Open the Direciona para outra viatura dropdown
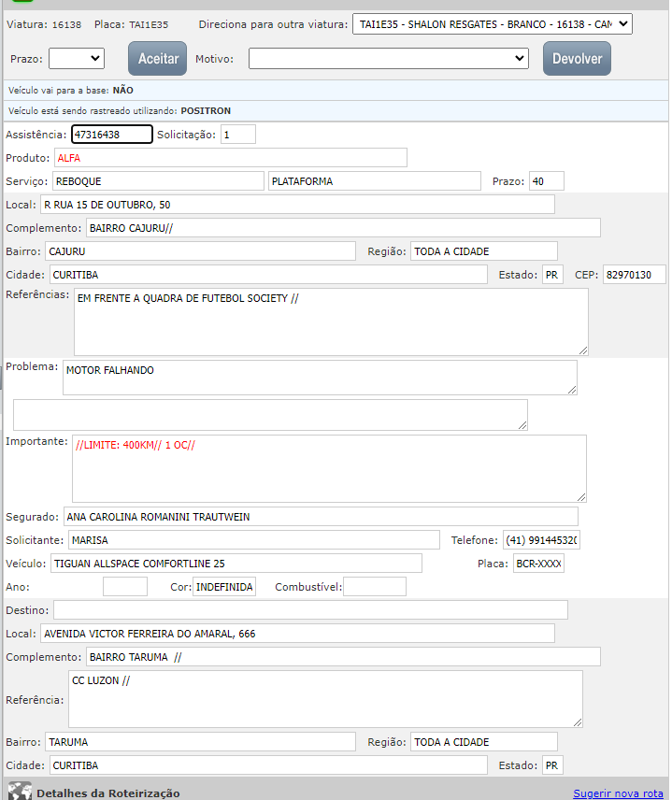The width and height of the screenshot is (672, 800). coord(493,24)
